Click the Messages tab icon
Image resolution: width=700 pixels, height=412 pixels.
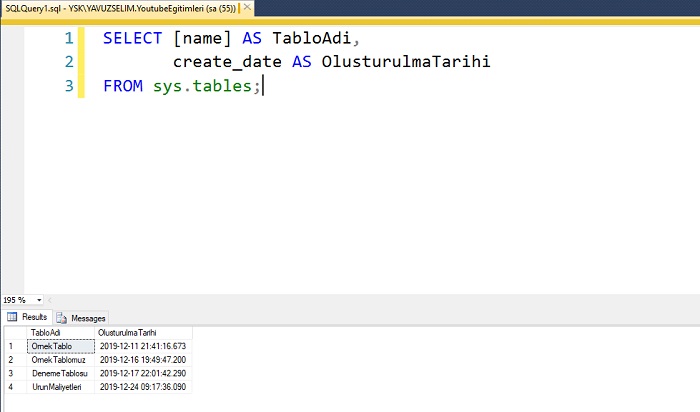[62, 318]
